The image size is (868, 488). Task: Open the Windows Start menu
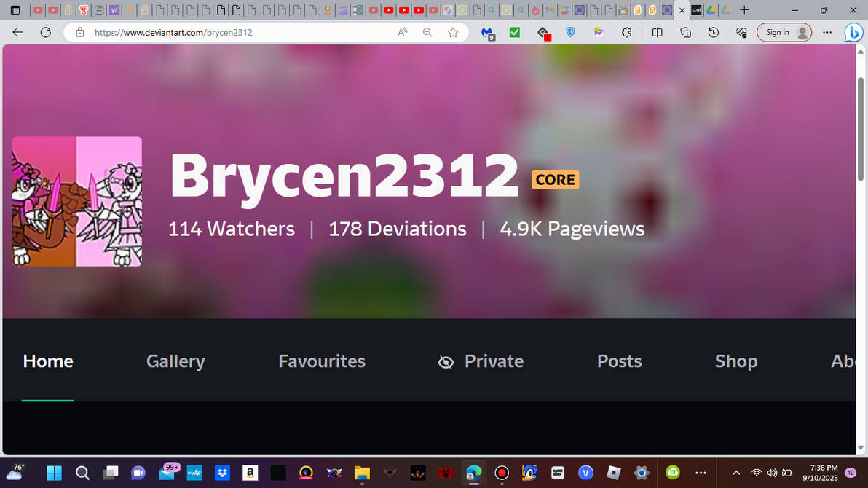54,473
